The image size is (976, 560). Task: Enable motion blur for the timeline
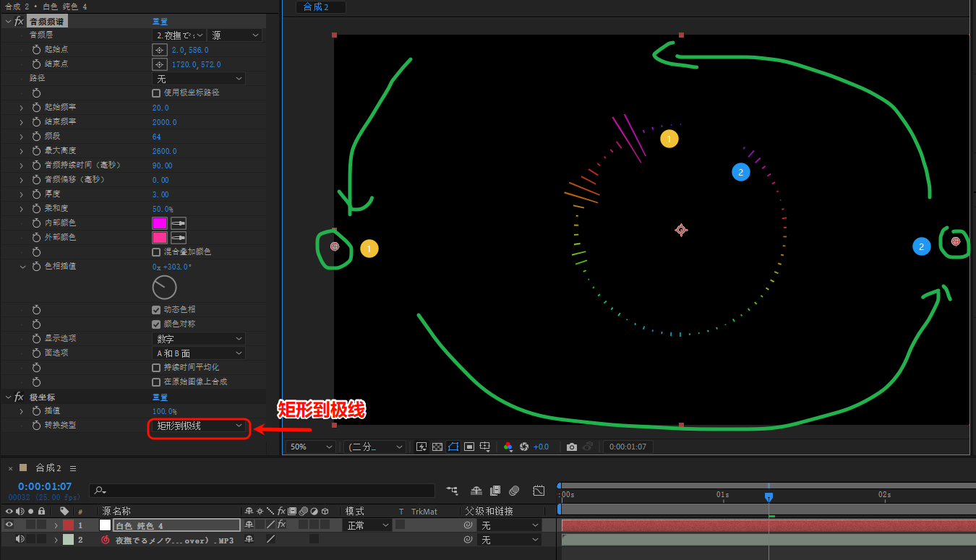514,491
